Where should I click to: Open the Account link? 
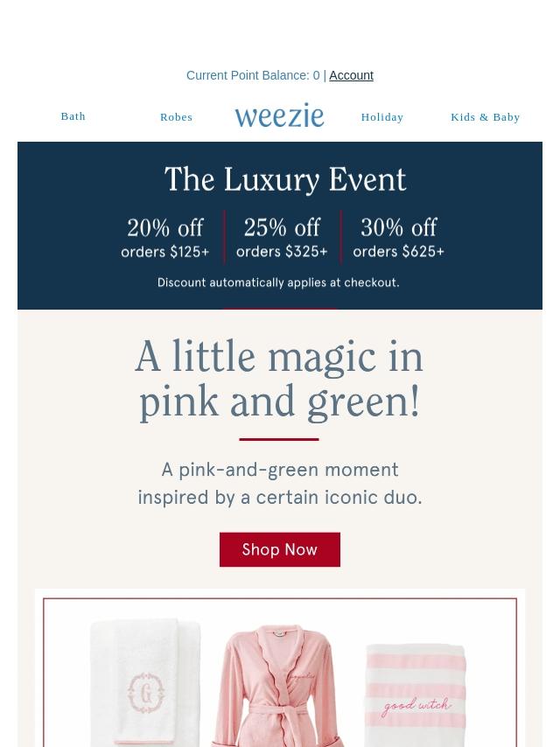(x=351, y=76)
